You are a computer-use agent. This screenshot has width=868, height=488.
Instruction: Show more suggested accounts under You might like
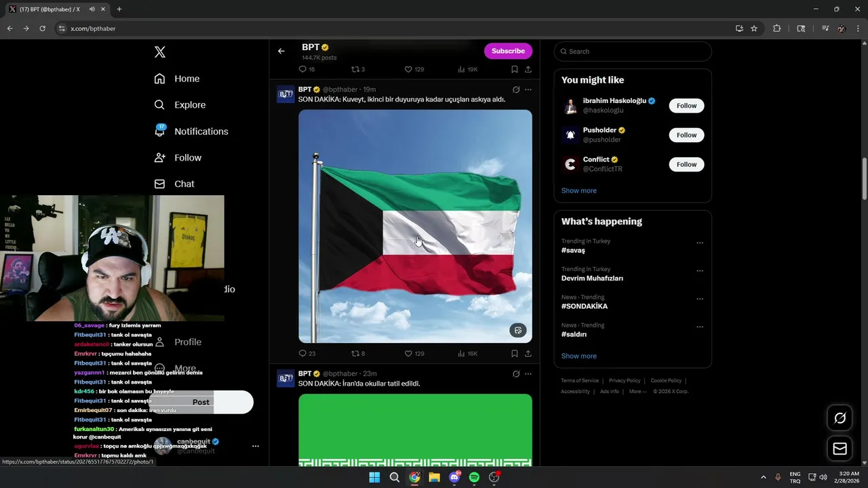[579, 190]
